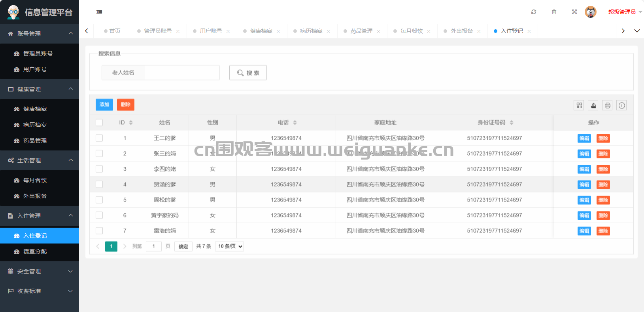Image resolution: width=644 pixels, height=312 pixels.
Task: Check the row for 黄宇豪的妈
Action: 99,215
